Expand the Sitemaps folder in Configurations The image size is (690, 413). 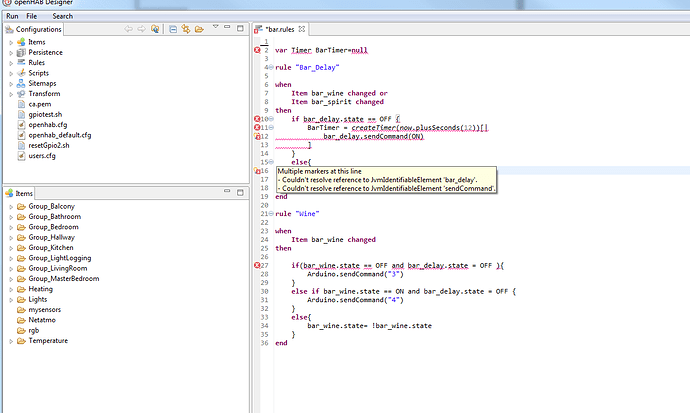10,83
